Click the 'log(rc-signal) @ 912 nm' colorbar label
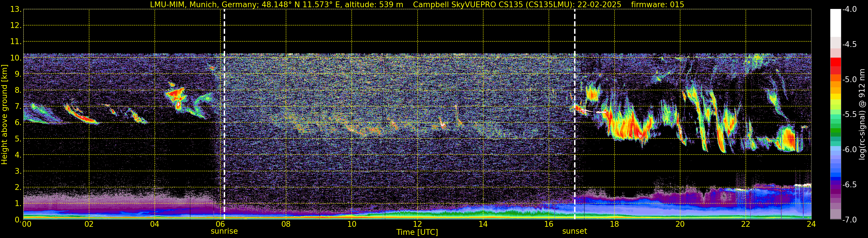The image size is (868, 238). (x=862, y=115)
